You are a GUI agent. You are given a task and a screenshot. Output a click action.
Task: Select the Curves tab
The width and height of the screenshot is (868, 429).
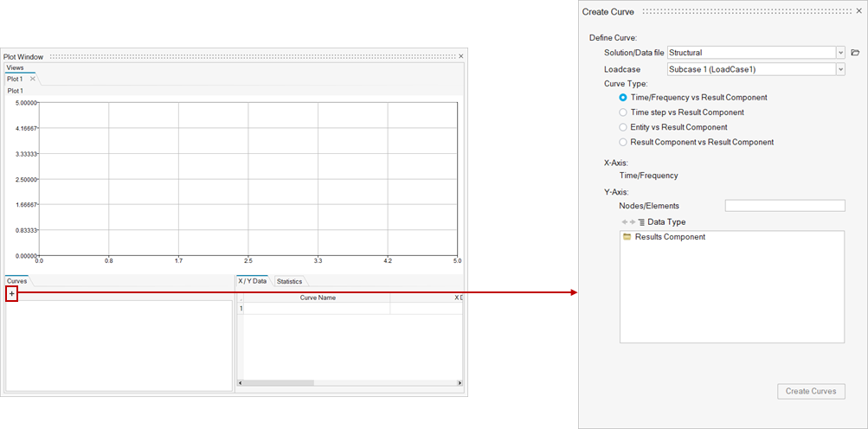click(x=17, y=282)
